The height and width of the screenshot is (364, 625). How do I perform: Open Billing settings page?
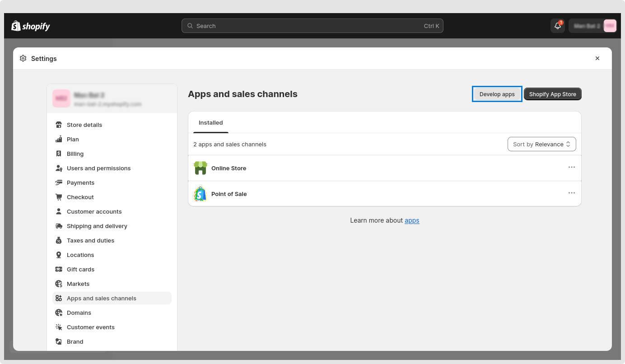112,154
